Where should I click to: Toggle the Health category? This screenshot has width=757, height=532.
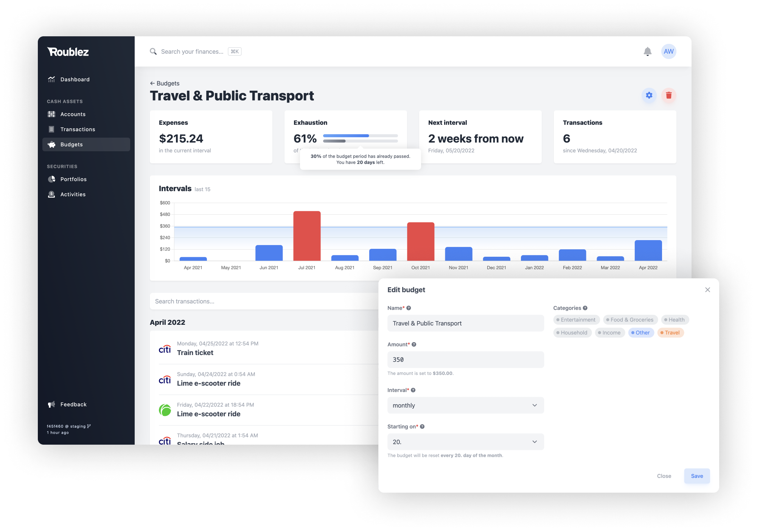tap(675, 320)
